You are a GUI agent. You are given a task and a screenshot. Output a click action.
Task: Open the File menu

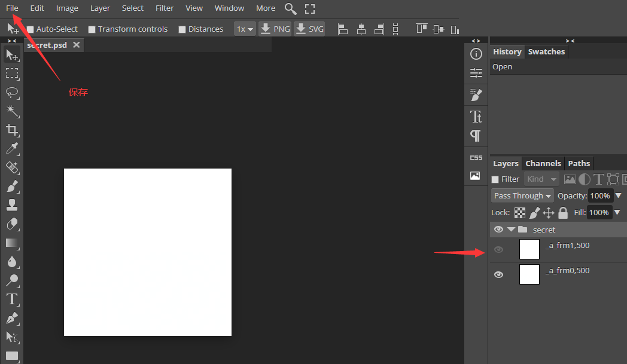click(12, 8)
